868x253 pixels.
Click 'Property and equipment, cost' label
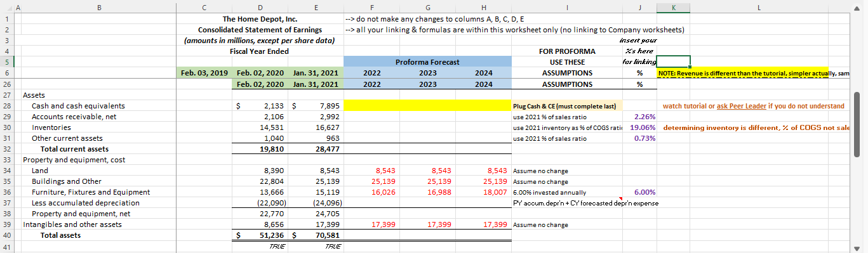click(x=73, y=160)
